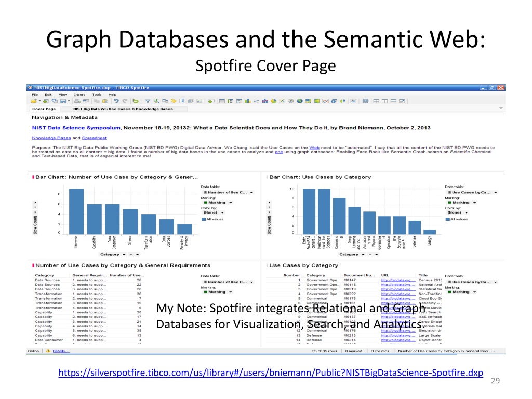The width and height of the screenshot is (532, 399).
Task: Open the File menu
Action: pos(35,95)
